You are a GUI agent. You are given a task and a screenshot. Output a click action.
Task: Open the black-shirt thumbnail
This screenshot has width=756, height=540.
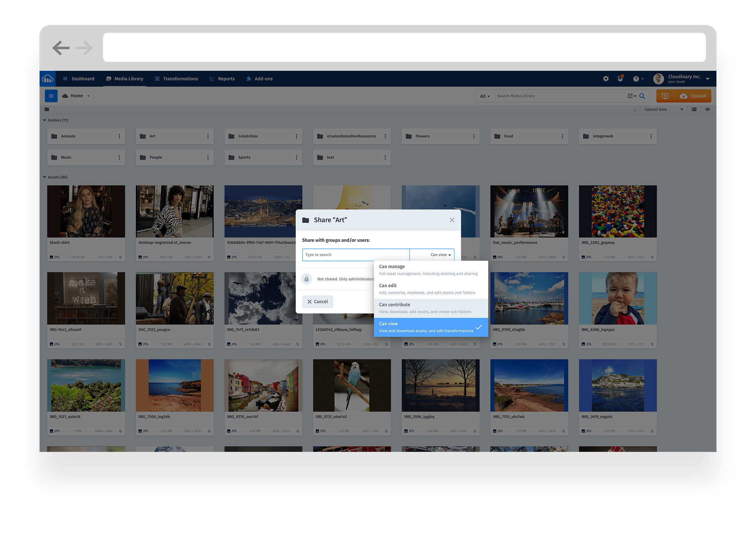pyautogui.click(x=86, y=211)
